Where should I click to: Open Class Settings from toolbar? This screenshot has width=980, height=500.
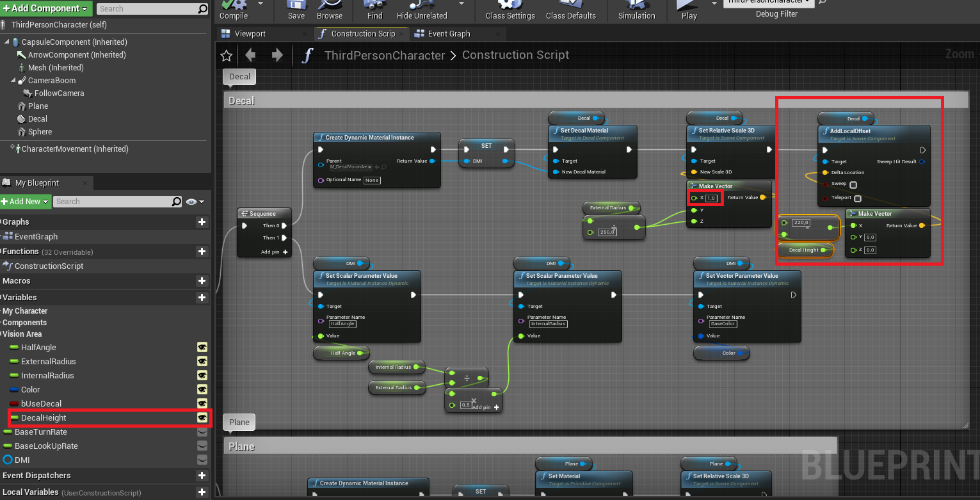coord(510,5)
